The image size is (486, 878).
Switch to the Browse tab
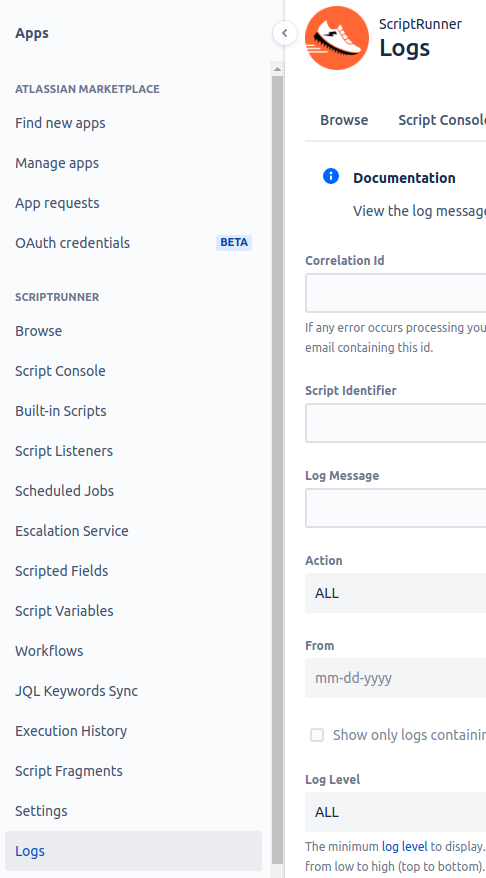(x=344, y=120)
